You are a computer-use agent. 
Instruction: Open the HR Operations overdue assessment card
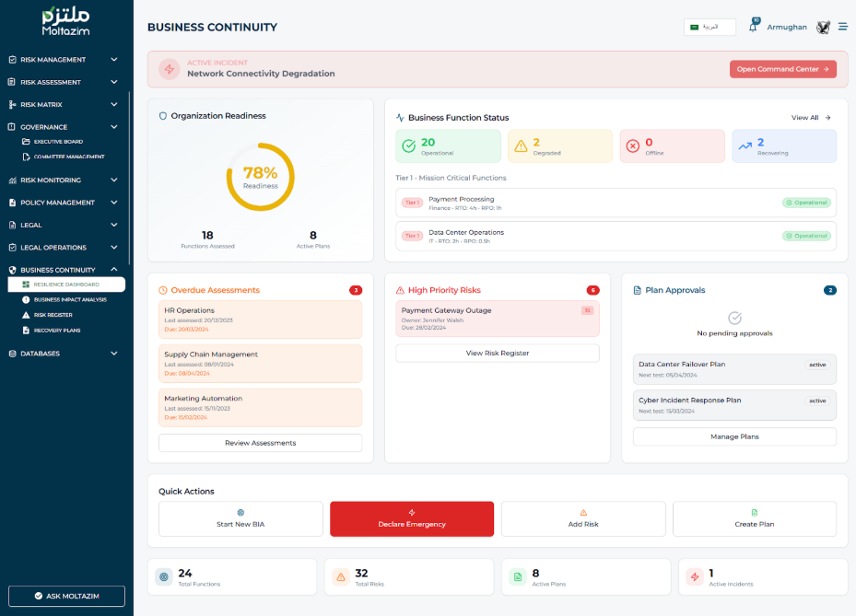[260, 319]
